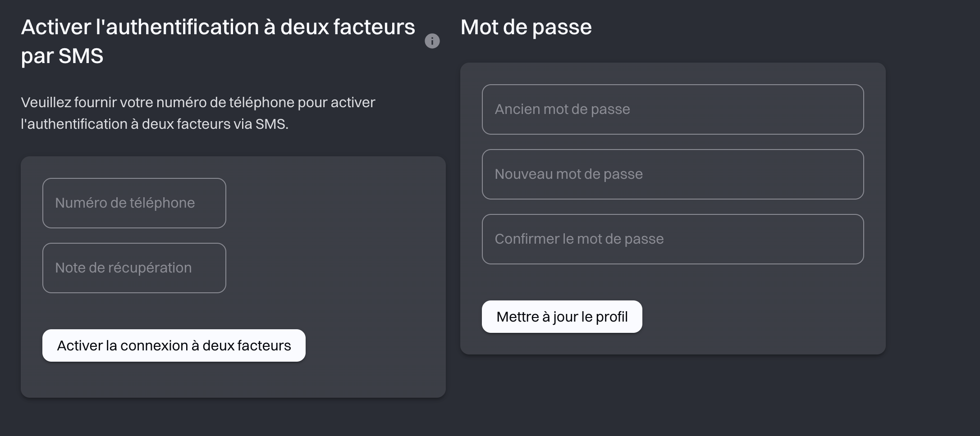Place cursor in the recovery note input
Image resolution: width=980 pixels, height=436 pixels.
(x=134, y=268)
